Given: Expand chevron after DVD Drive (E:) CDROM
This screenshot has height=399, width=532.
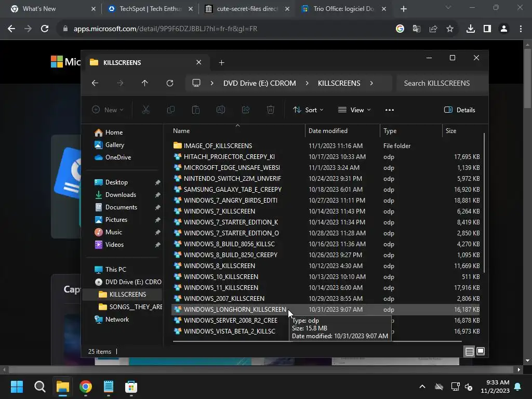Looking at the screenshot, I should click(307, 83).
